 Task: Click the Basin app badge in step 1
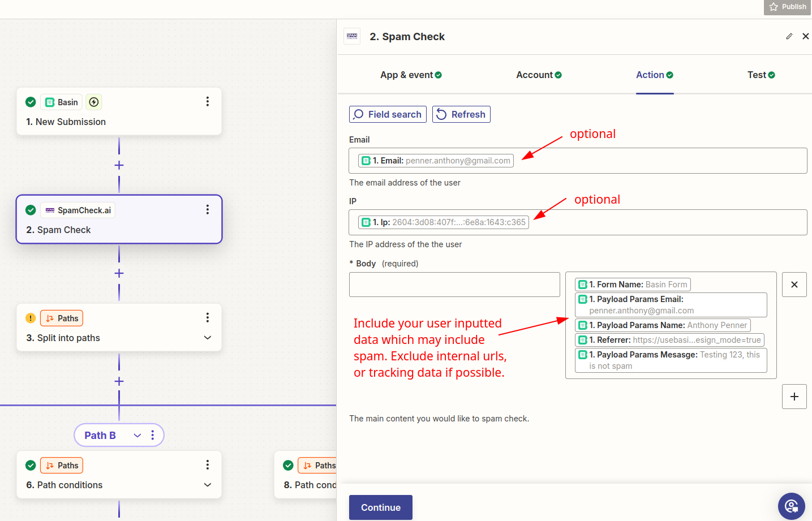(x=62, y=102)
